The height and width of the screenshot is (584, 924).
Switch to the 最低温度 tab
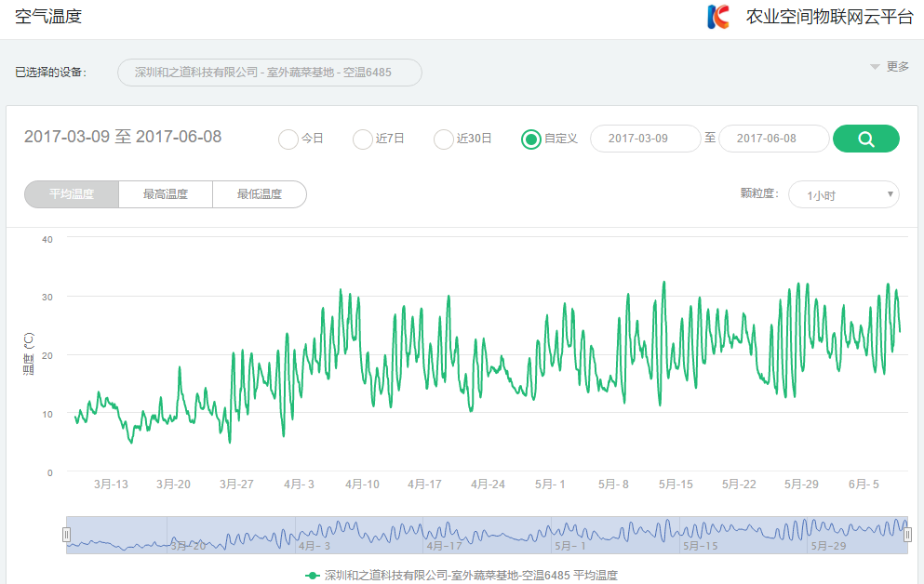point(260,193)
